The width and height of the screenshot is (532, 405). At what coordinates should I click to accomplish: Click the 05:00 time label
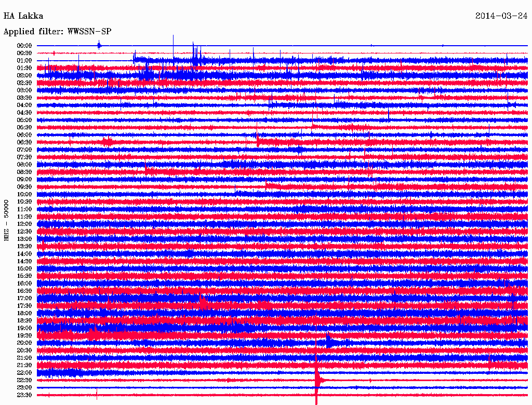pos(24,120)
